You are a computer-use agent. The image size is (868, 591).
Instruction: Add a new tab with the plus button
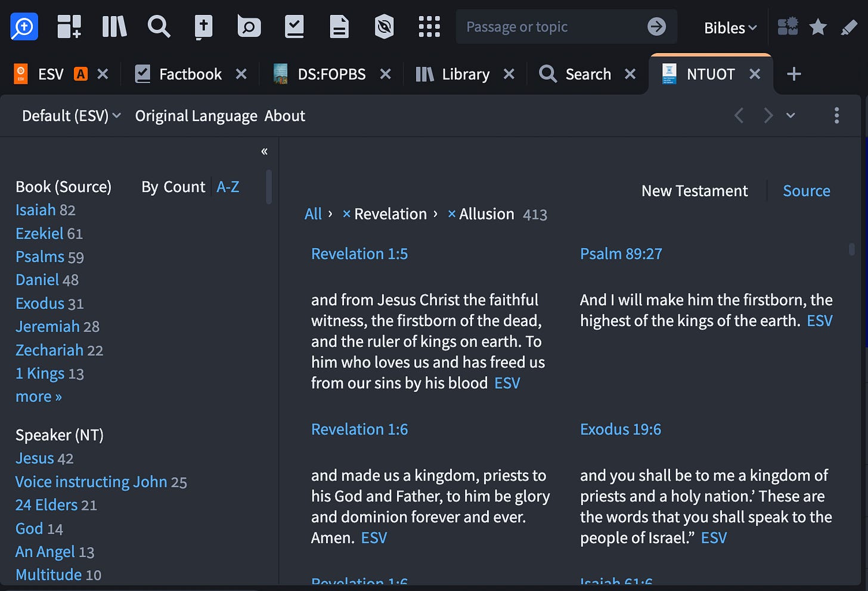[x=794, y=74]
